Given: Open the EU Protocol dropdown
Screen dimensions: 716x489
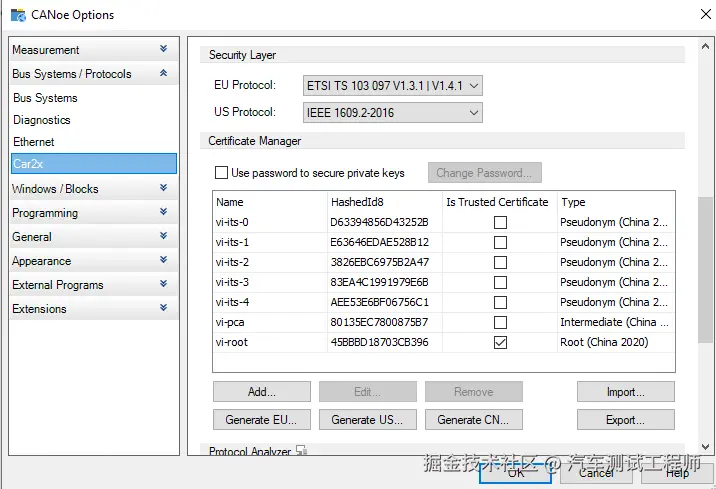Looking at the screenshot, I should click(393, 85).
